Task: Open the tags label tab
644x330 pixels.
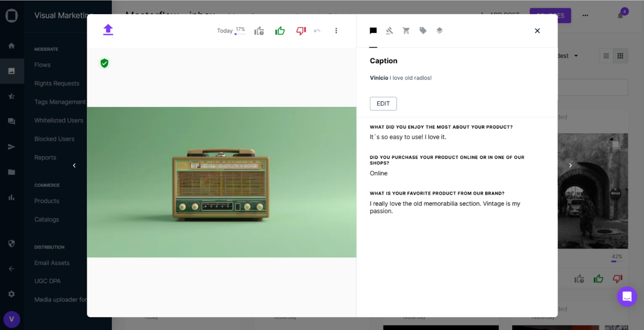Action: tap(423, 31)
